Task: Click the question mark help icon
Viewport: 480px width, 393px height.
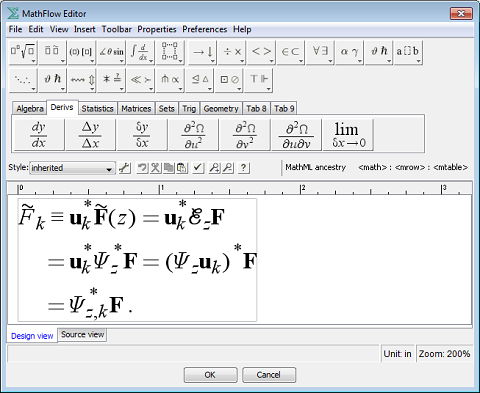Action: [244, 167]
